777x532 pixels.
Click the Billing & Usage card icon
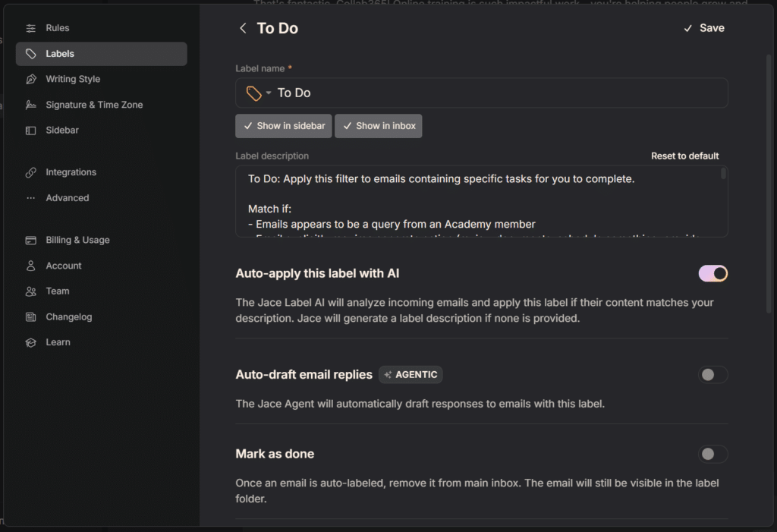pyautogui.click(x=31, y=241)
